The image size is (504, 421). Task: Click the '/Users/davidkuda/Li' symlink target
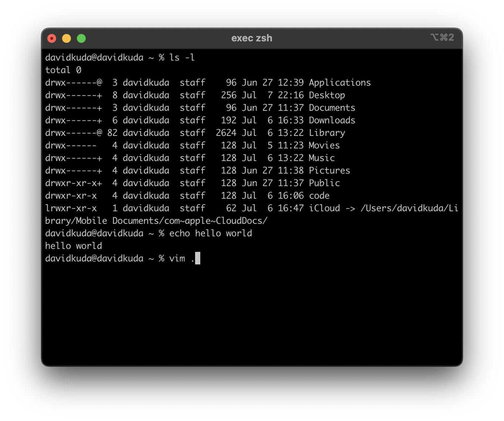point(409,208)
